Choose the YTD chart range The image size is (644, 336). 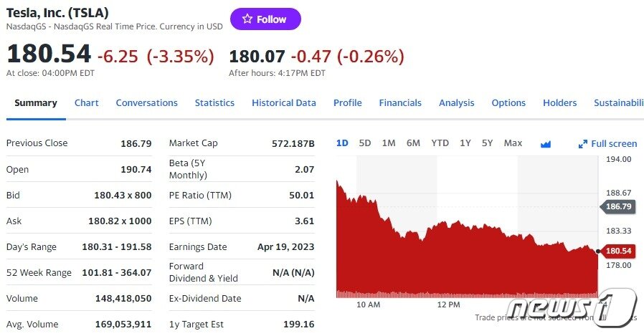[x=440, y=143]
